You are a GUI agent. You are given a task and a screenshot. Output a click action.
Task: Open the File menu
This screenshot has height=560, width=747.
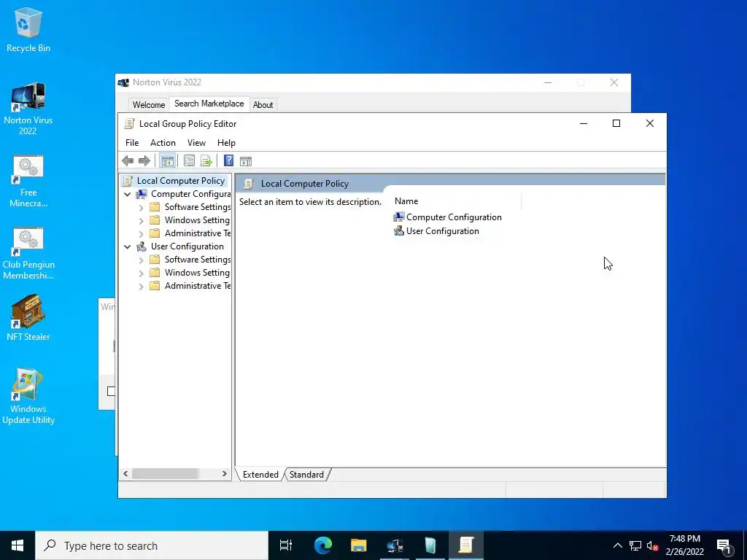tap(132, 143)
